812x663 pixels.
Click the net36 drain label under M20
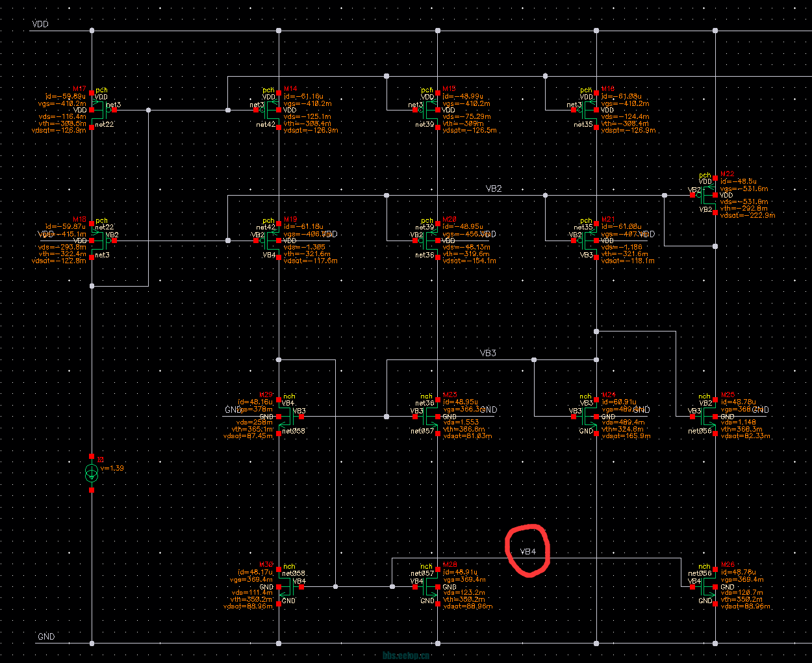(x=425, y=255)
